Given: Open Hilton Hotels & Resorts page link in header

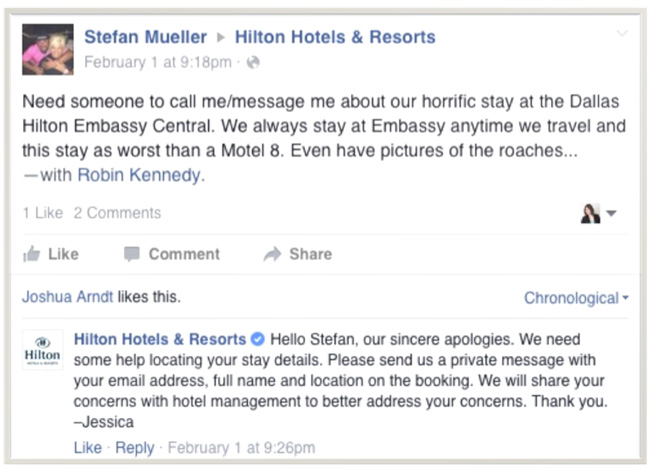Looking at the screenshot, I should pyautogui.click(x=335, y=37).
